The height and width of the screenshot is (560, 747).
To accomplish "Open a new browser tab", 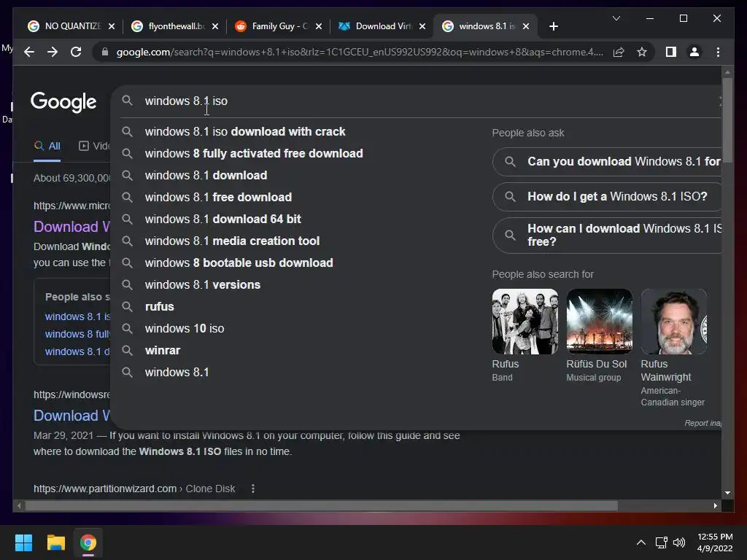I will 553,26.
